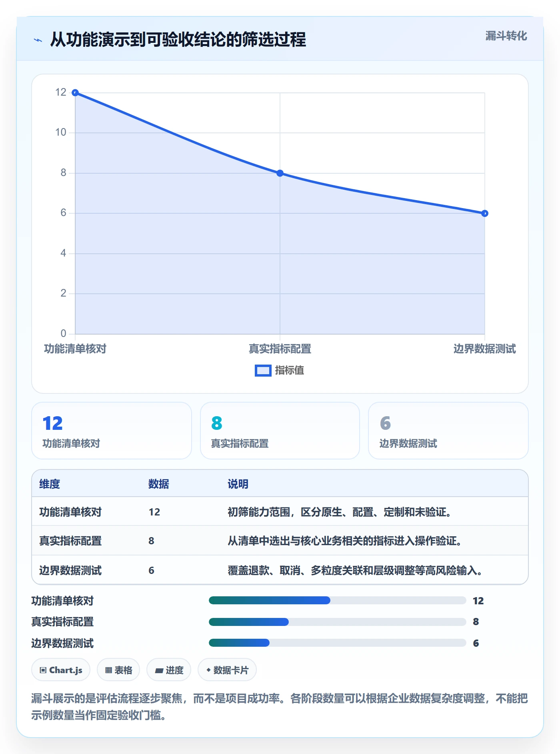Click the 边界数据测试 progress label

click(x=62, y=643)
